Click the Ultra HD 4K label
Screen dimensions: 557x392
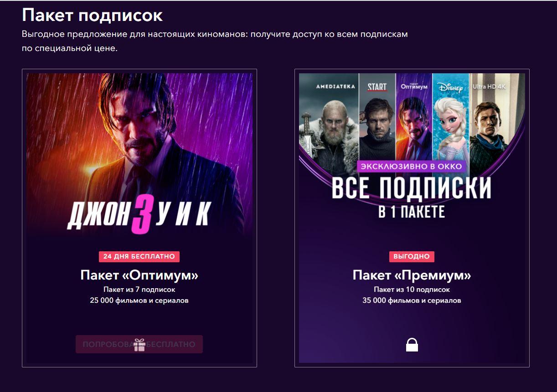(x=490, y=86)
